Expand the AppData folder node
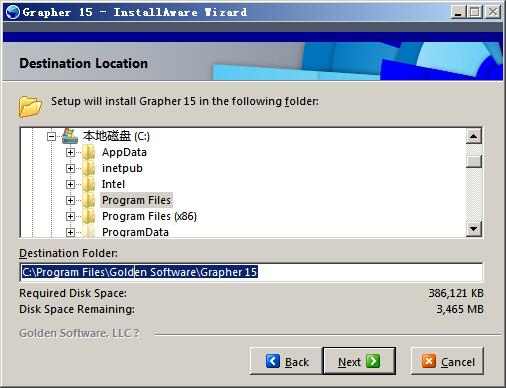 click(70, 152)
